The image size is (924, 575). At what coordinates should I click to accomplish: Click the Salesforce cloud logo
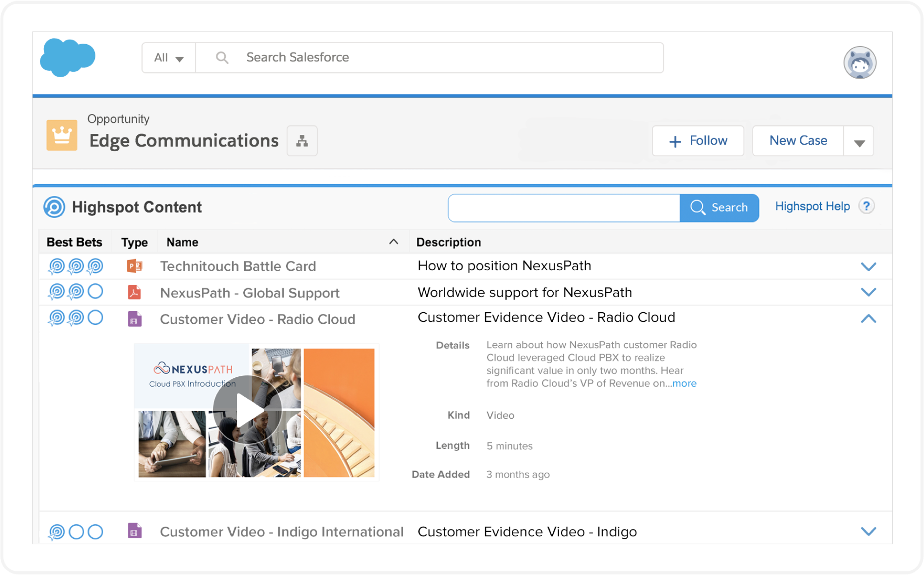click(x=68, y=57)
